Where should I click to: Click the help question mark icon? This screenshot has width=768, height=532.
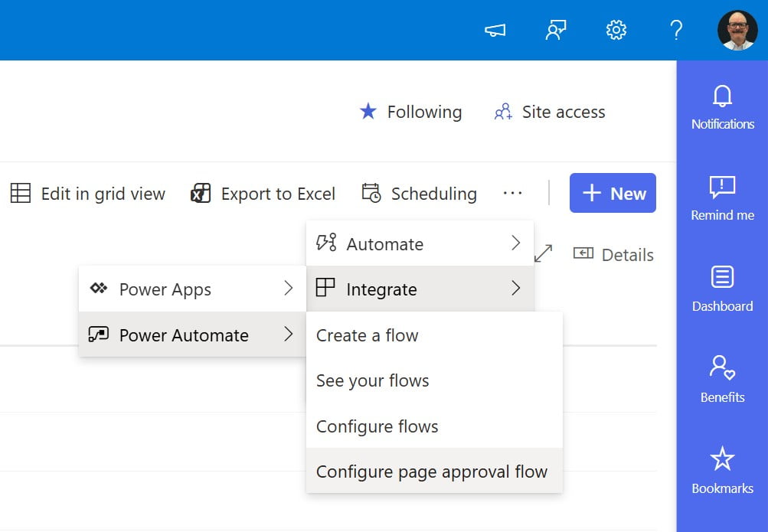click(x=675, y=31)
